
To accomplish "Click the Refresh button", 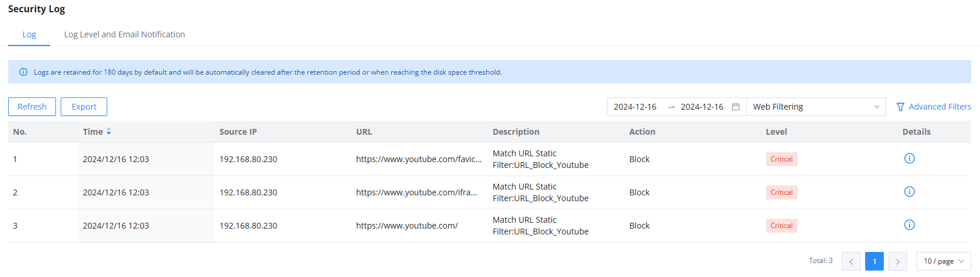I will tap(32, 107).
